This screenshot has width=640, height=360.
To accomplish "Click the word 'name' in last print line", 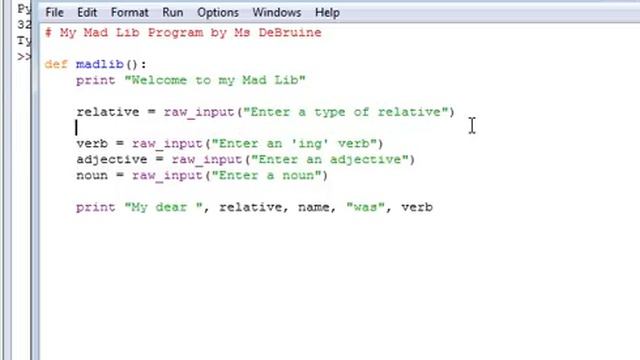I will point(313,207).
